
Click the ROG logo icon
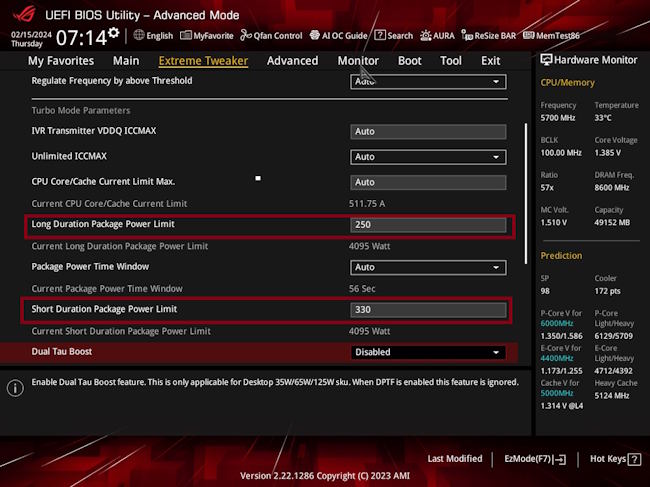pos(24,14)
